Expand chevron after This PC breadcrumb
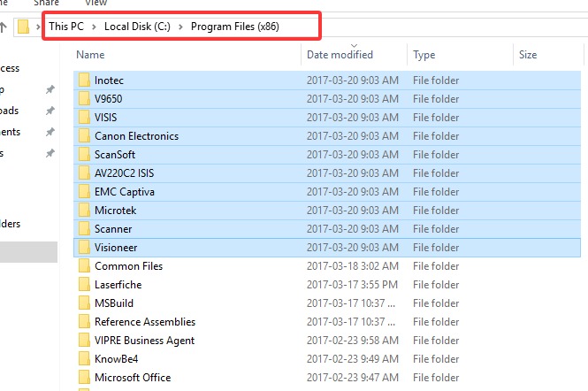The height and width of the screenshot is (391, 588). pos(94,27)
